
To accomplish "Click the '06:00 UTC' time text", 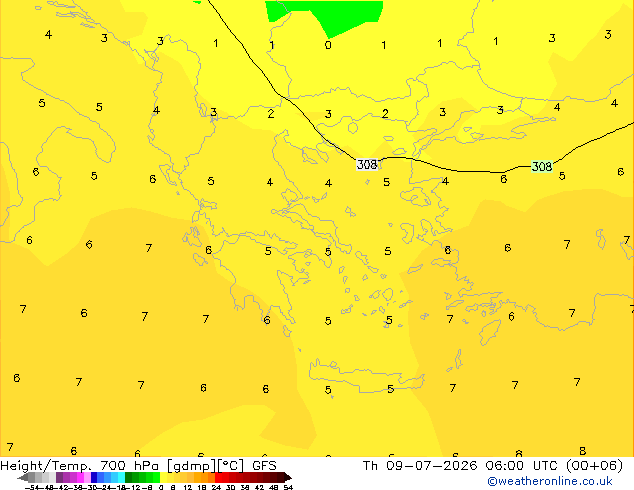I will click(x=522, y=466).
